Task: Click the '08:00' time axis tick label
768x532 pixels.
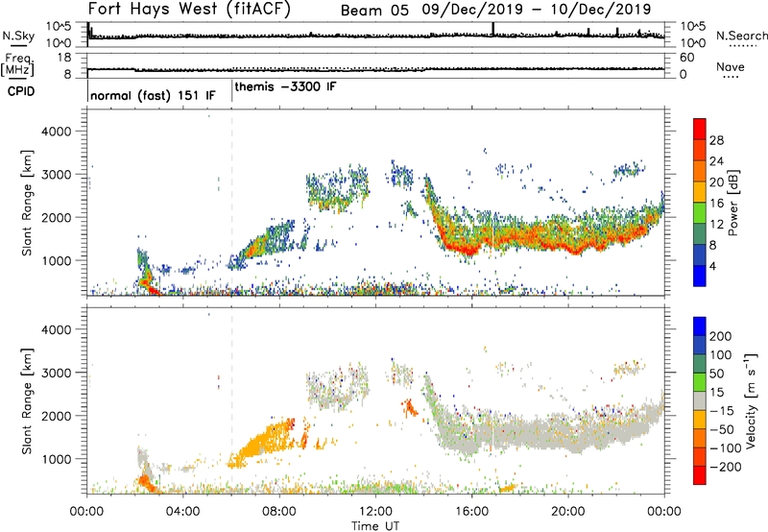Action: click(x=279, y=512)
